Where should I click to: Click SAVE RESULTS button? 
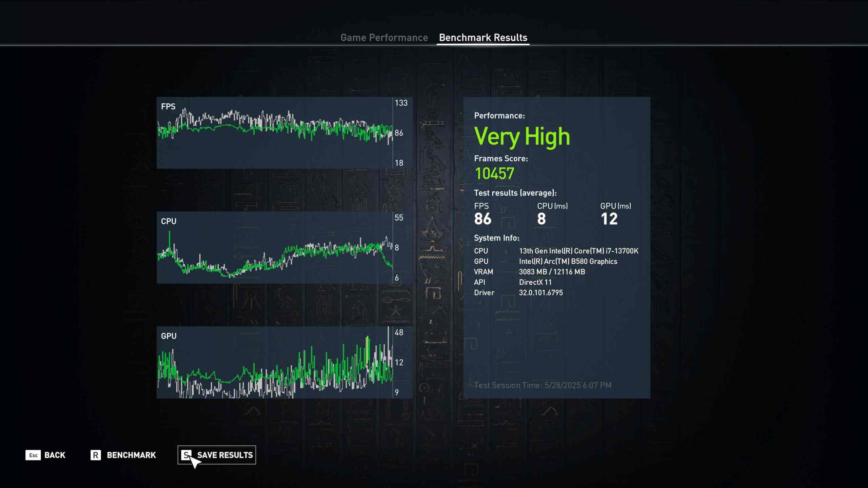click(x=224, y=455)
